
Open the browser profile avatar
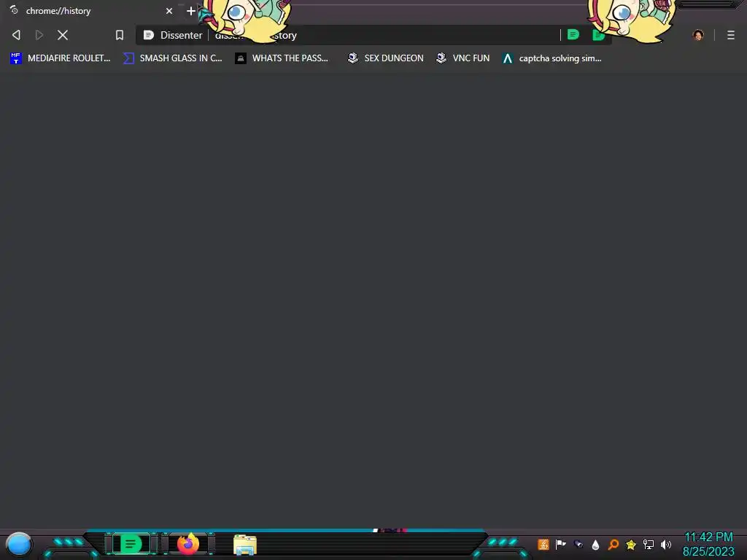pos(698,35)
